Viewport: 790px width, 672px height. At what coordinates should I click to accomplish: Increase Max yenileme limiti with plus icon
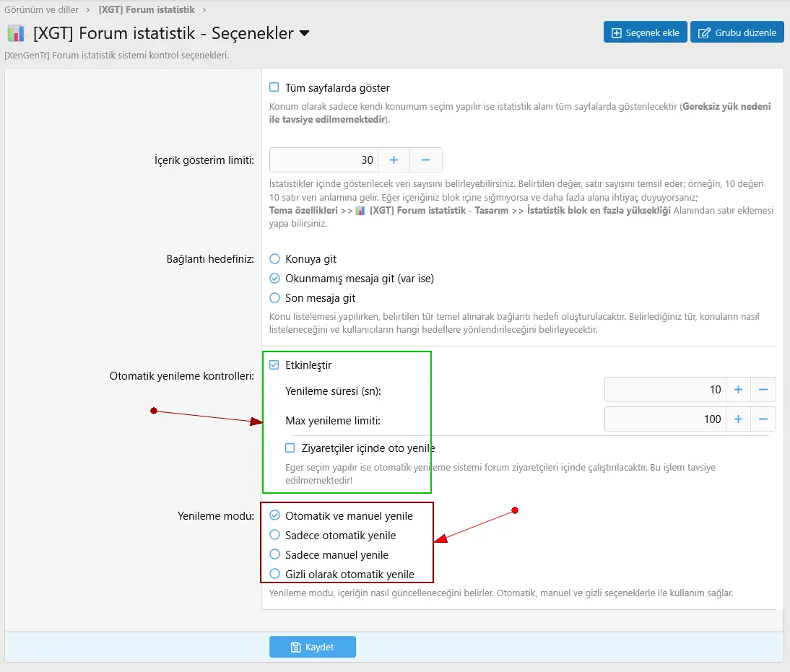tap(738, 419)
